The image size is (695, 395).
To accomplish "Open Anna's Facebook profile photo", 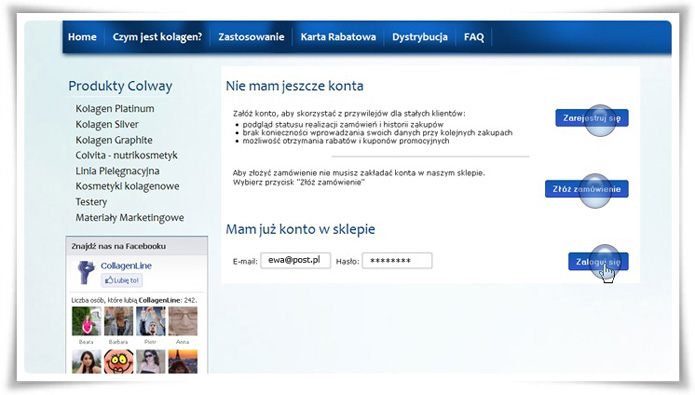I will [183, 321].
